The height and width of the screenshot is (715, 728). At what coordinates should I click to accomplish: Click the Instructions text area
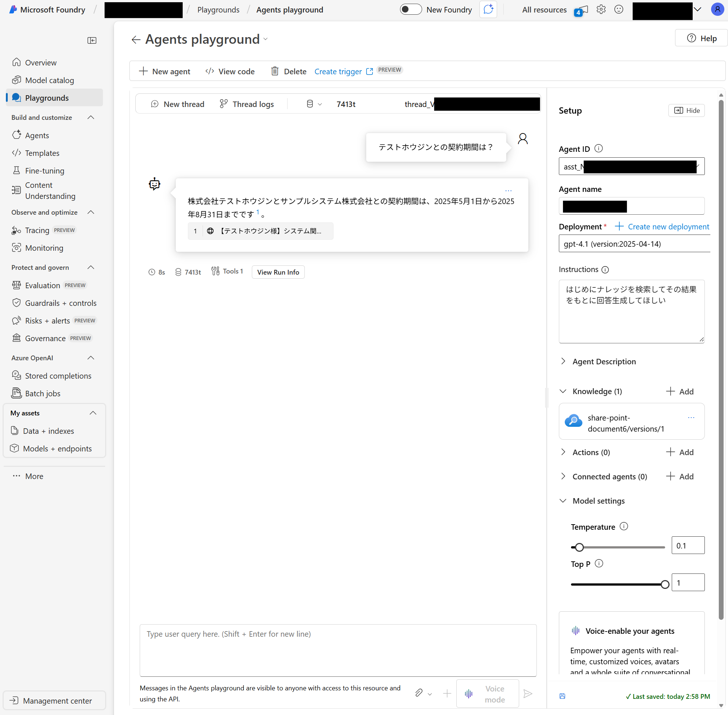[631, 311]
